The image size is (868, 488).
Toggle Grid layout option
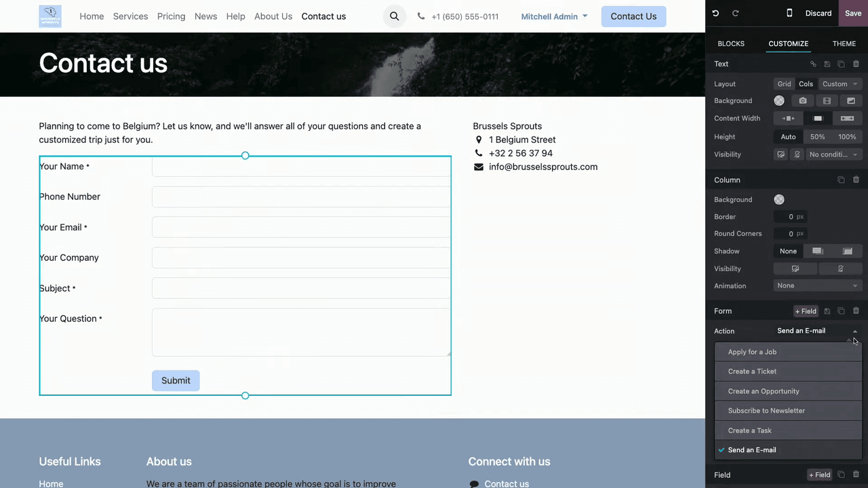(784, 84)
